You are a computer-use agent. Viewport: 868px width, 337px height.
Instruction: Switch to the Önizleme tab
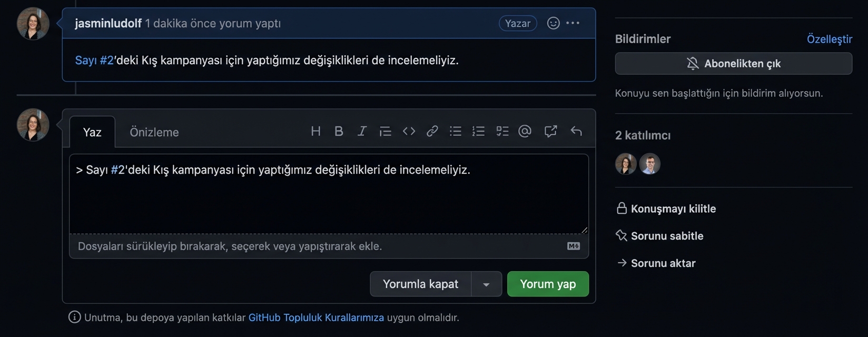(154, 132)
